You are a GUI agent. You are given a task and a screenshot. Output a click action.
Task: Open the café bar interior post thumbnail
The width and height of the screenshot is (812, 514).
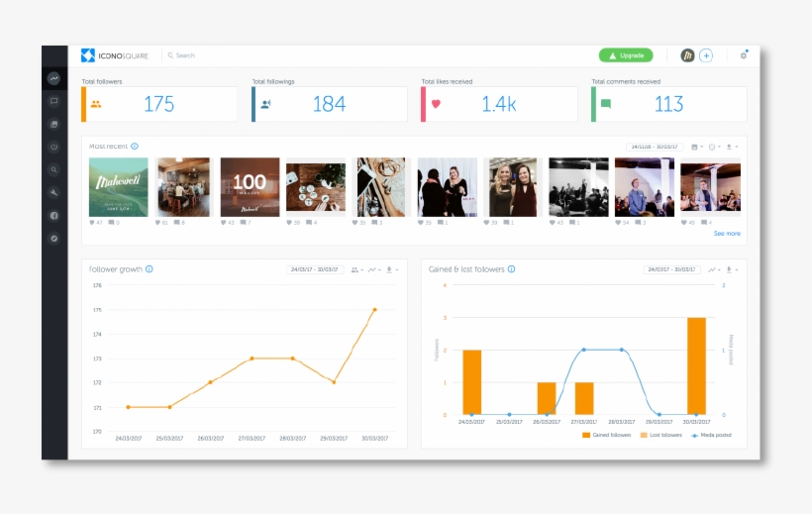point(184,187)
